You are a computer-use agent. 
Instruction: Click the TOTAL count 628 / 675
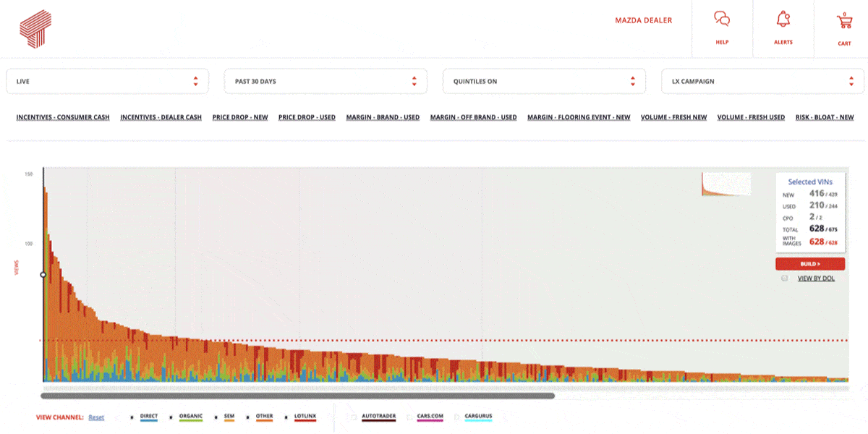[823, 229]
